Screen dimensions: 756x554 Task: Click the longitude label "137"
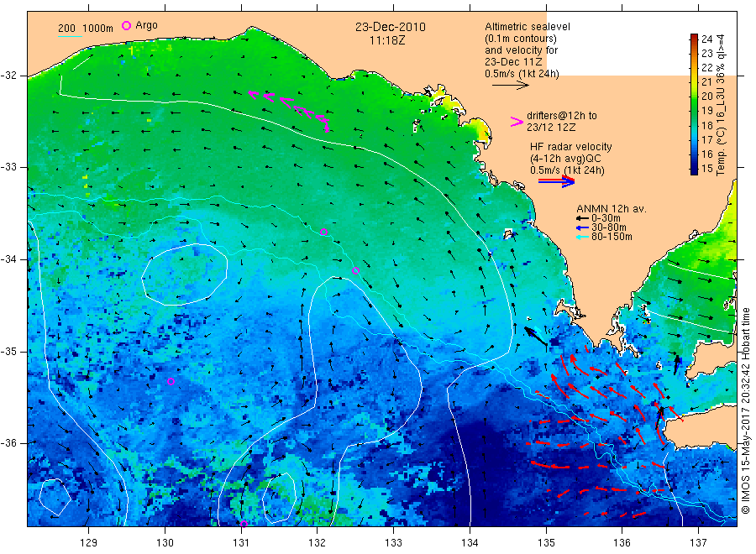click(x=699, y=543)
